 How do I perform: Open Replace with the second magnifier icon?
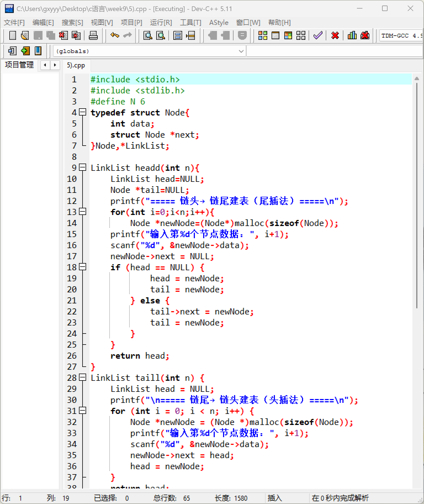coord(161,35)
